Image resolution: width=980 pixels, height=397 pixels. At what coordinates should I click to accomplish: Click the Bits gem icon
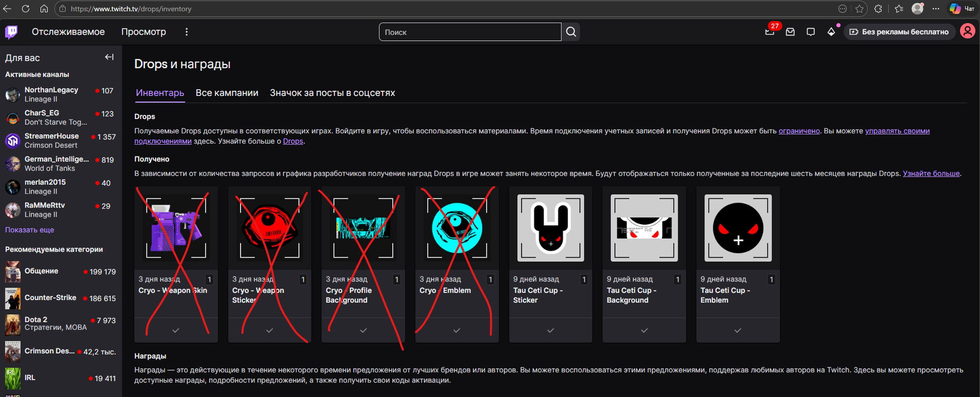[x=831, y=32]
